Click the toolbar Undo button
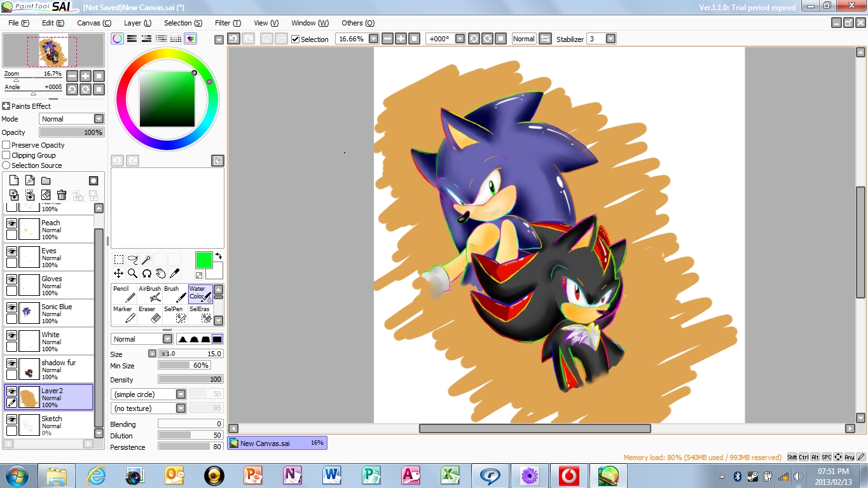This screenshot has width=868, height=488. click(233, 39)
